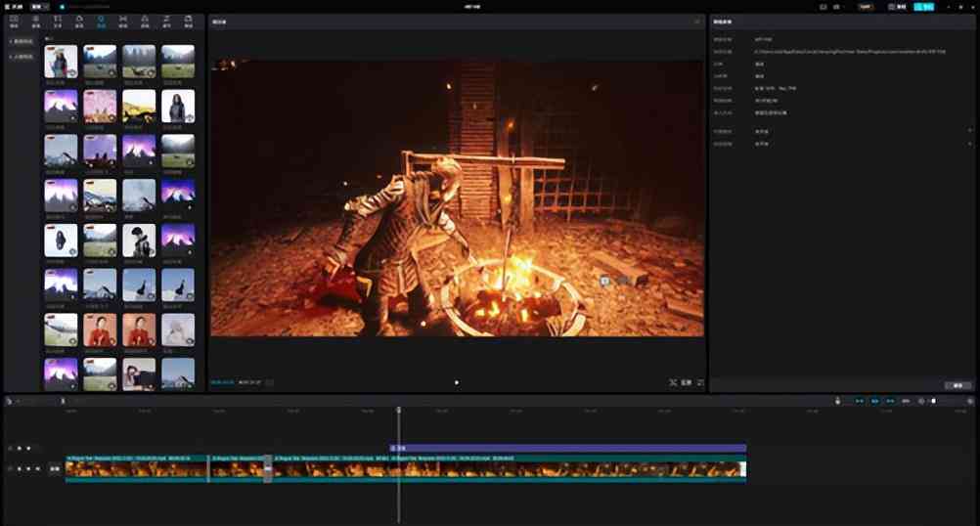Toggle auto snapping in timeline toolbar
Viewport: 980px width, 526px height.
(x=875, y=401)
